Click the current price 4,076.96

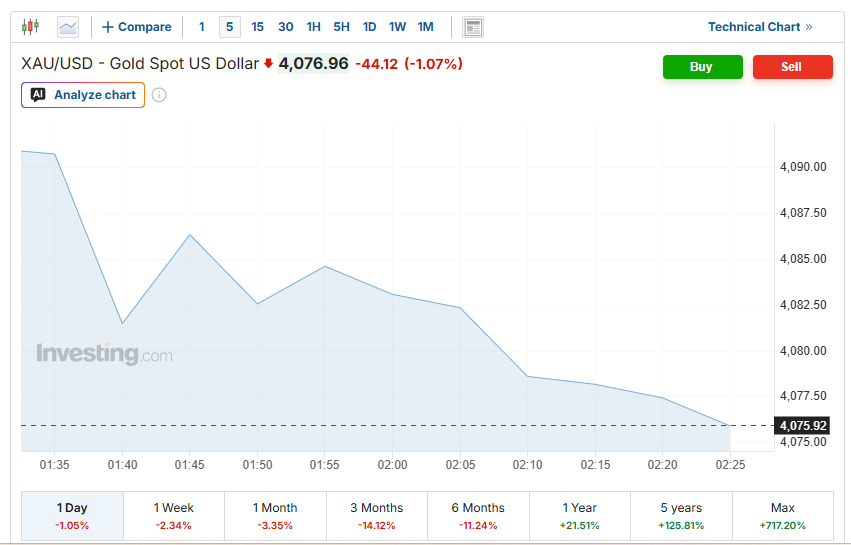point(314,64)
